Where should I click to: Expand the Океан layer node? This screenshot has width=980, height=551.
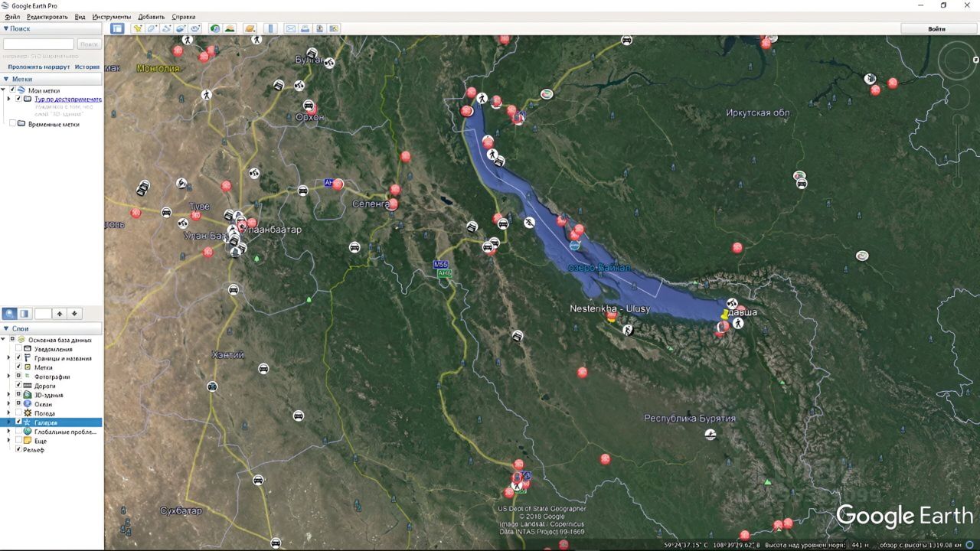click(x=9, y=404)
